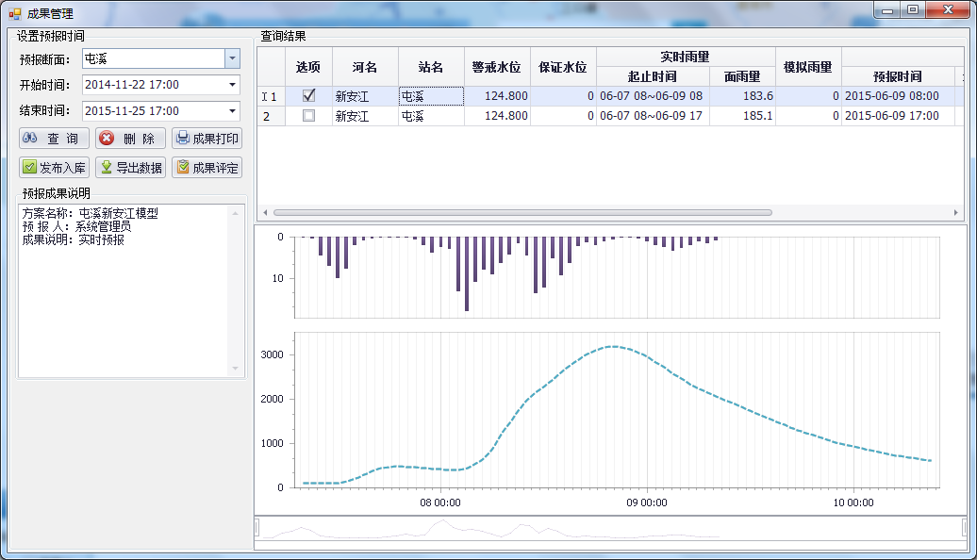This screenshot has width=977, height=560.
Task: Click the 成果评定 evaluation button
Action: pyautogui.click(x=207, y=168)
